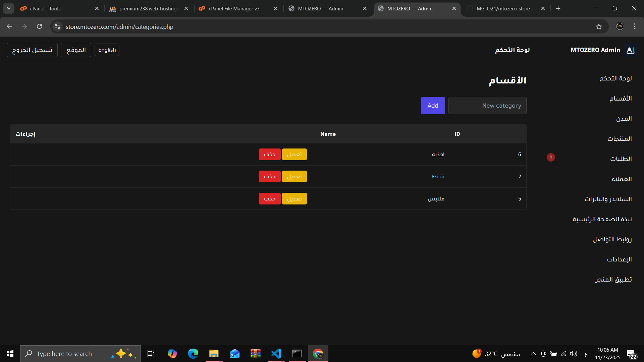The height and width of the screenshot is (362, 644).
Task: Open the Chrome profile avatar
Action: 620,26
